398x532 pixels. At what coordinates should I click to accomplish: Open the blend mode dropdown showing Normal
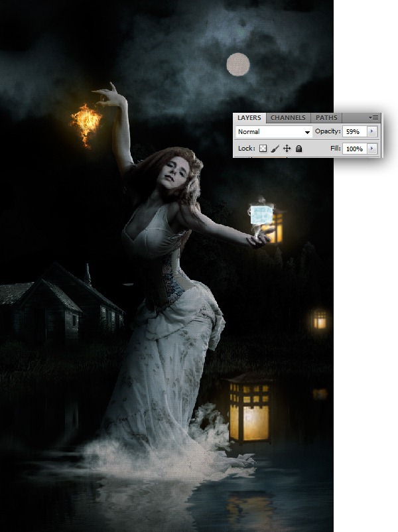274,131
